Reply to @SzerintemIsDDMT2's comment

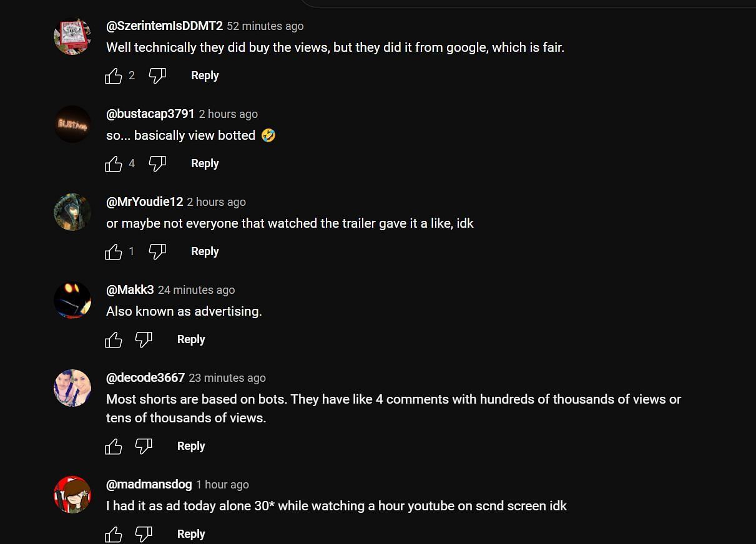(205, 75)
